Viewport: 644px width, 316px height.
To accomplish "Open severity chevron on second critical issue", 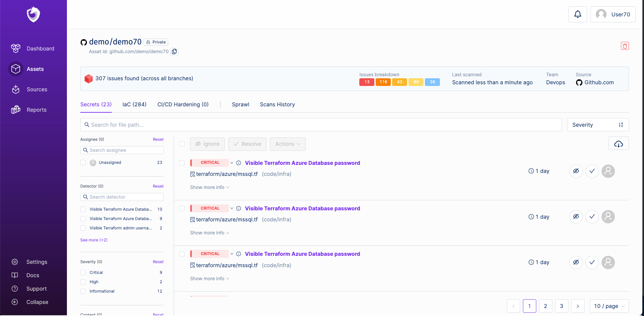I will point(232,208).
